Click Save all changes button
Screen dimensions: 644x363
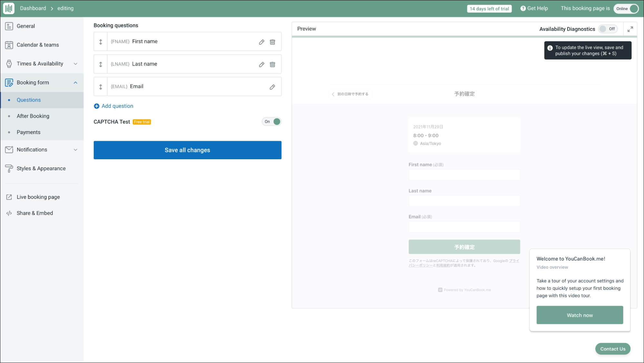(x=187, y=150)
